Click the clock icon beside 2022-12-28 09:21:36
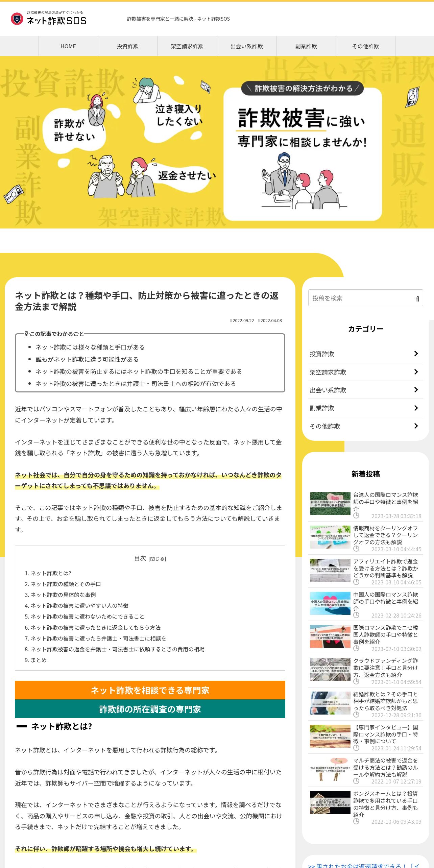The image size is (434, 868). [356, 715]
